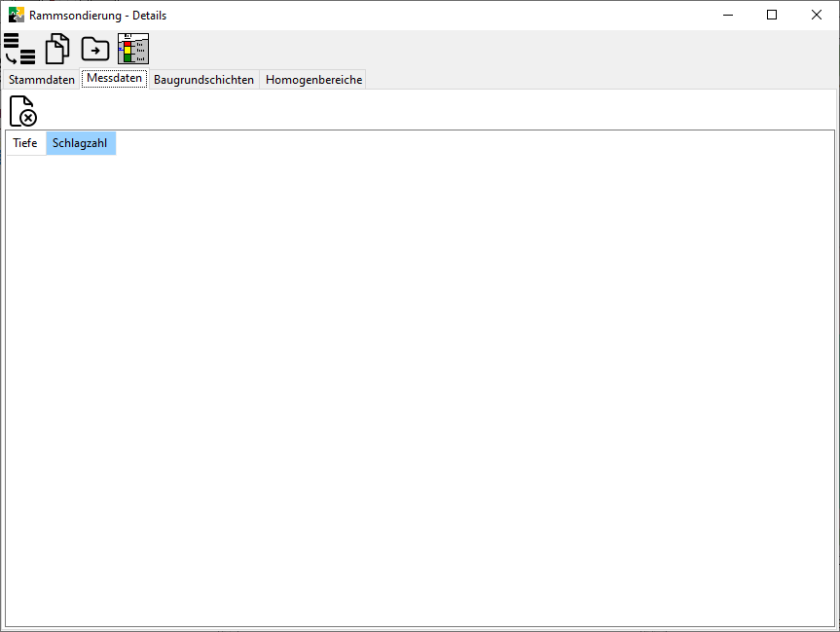
Task: Minimize the Rammsondierung details window
Action: pyautogui.click(x=727, y=15)
